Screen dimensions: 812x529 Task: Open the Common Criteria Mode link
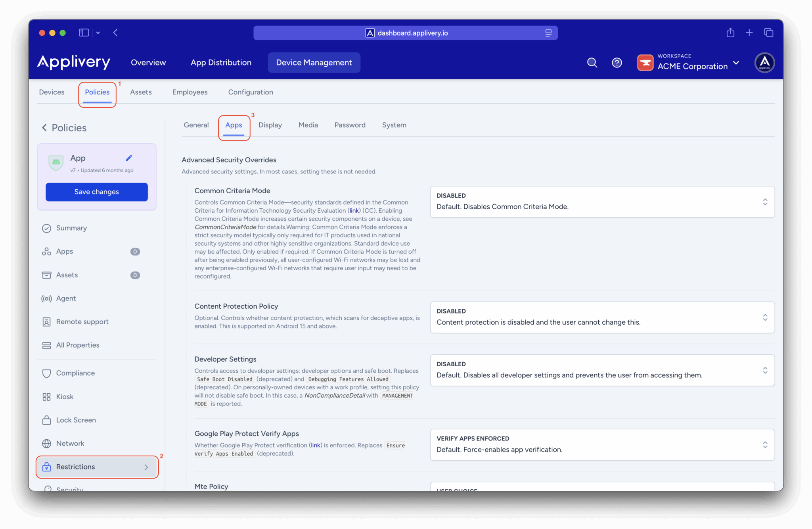[354, 211]
